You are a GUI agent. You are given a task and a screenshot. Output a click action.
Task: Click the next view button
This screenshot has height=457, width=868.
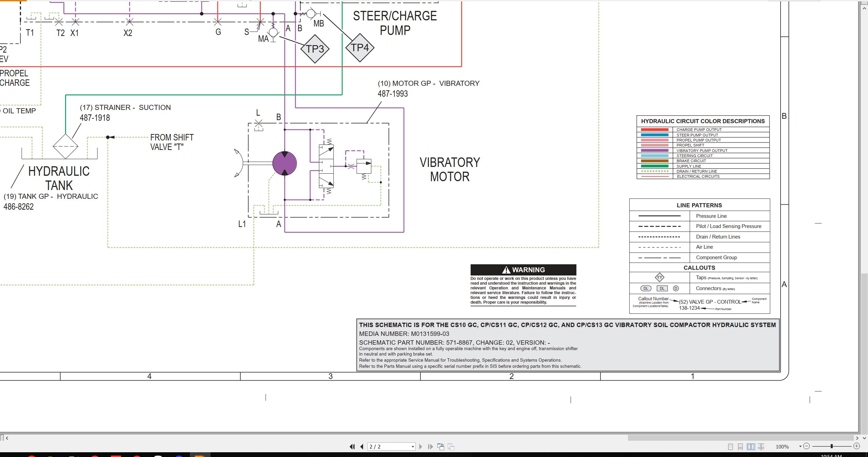click(x=451, y=447)
